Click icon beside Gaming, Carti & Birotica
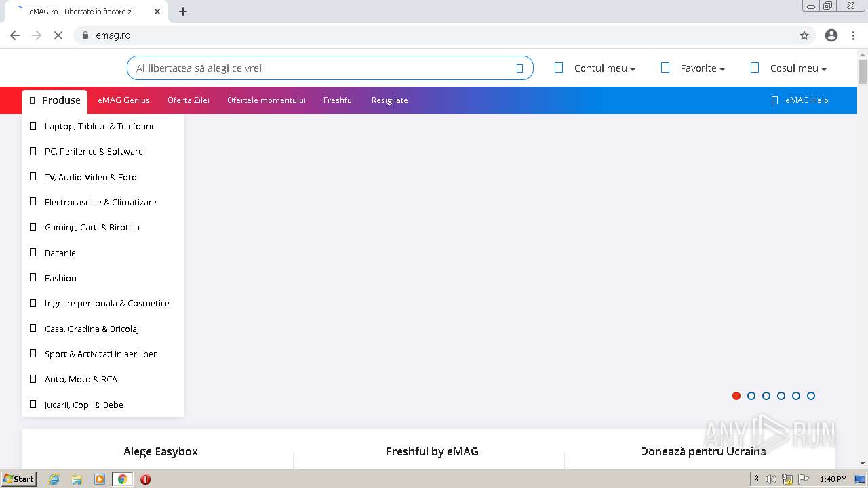This screenshot has height=488, width=868. pyautogui.click(x=33, y=227)
